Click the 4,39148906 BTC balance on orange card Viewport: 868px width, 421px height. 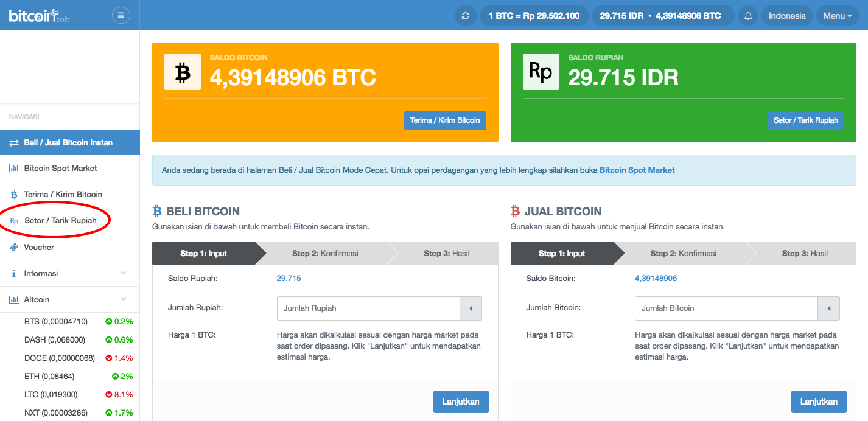click(293, 78)
